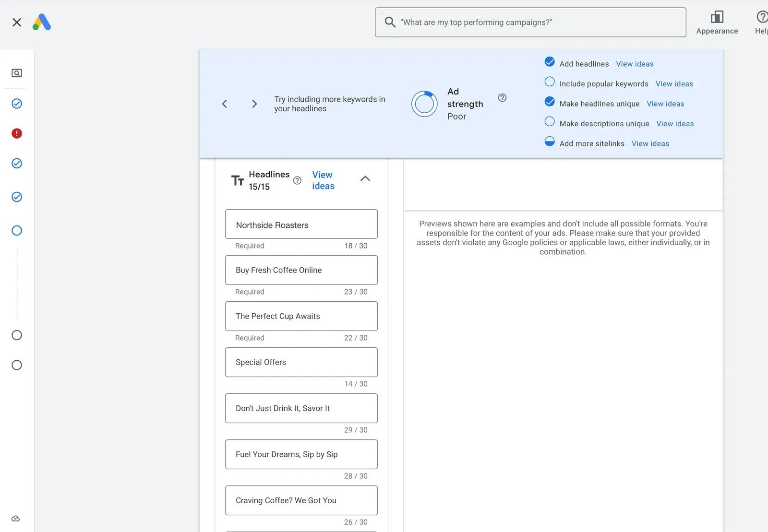
Task: Edit The Perfect Cup Awaits headline
Action: tap(301, 316)
